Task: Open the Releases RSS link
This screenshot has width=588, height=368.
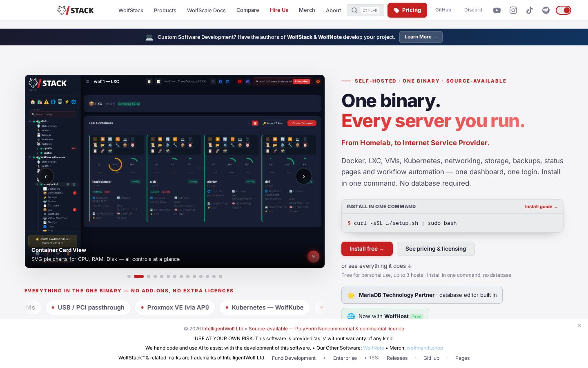Action: [397, 358]
